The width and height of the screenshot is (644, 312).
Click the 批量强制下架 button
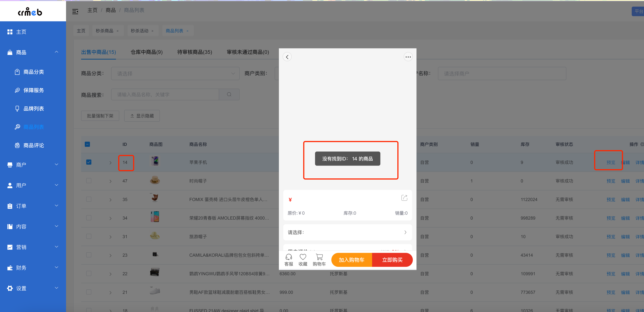point(100,116)
